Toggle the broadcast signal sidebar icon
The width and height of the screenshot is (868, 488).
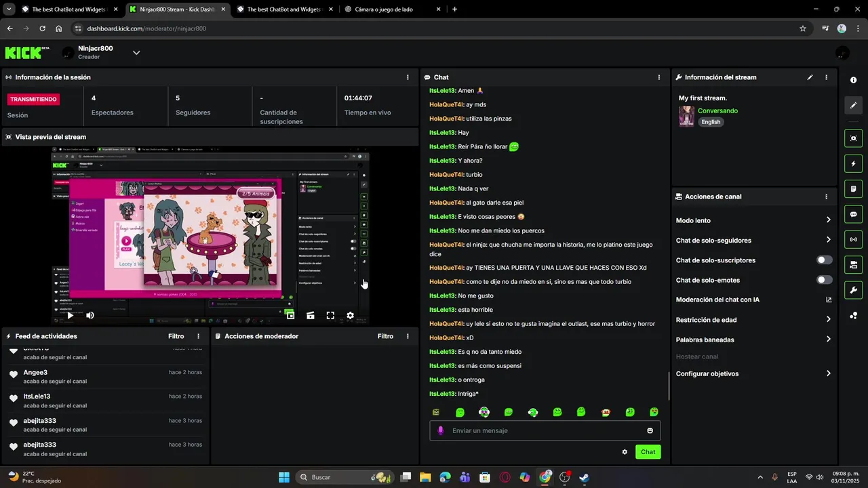(853, 239)
